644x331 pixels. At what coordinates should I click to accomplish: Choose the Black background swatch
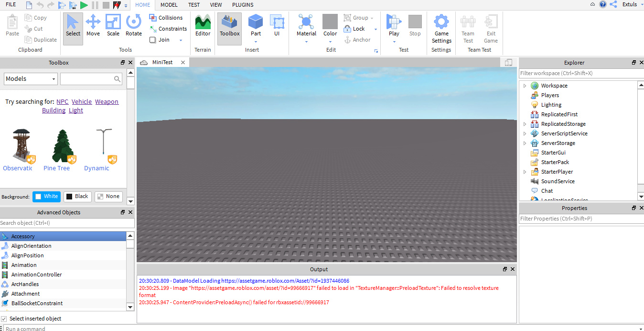(77, 196)
